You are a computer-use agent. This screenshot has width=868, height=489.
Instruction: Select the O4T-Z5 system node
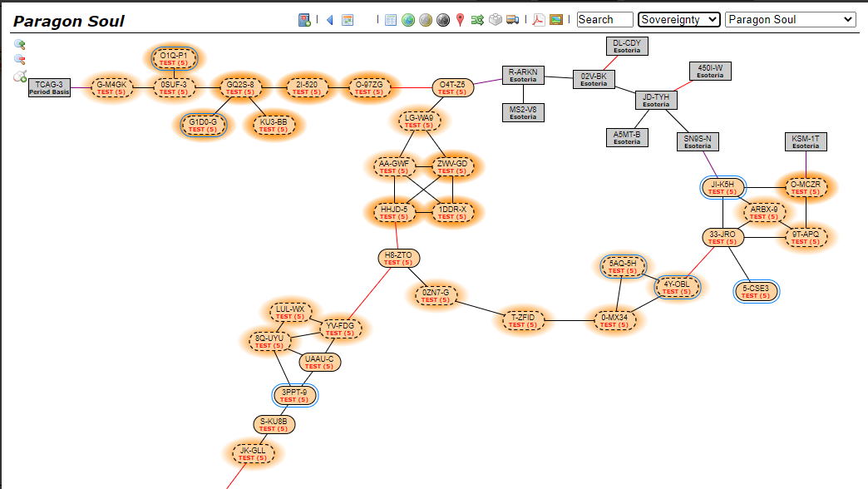(452, 87)
